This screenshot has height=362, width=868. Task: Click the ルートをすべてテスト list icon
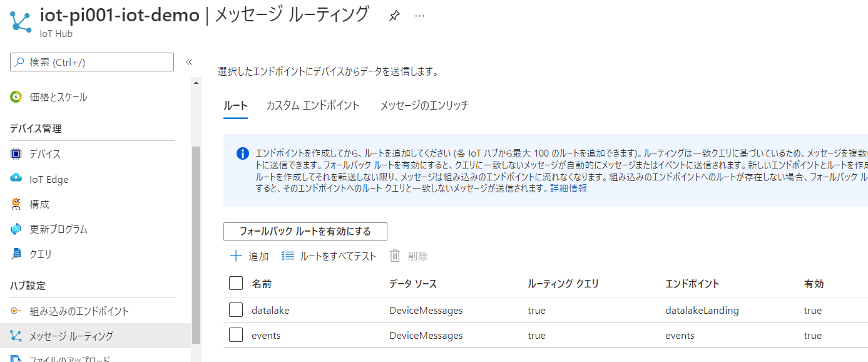click(x=288, y=256)
